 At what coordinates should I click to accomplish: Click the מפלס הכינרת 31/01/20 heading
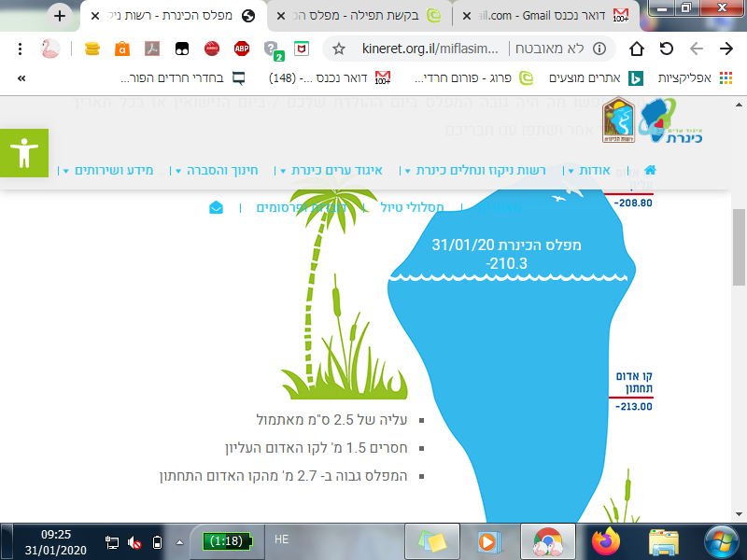tap(506, 245)
